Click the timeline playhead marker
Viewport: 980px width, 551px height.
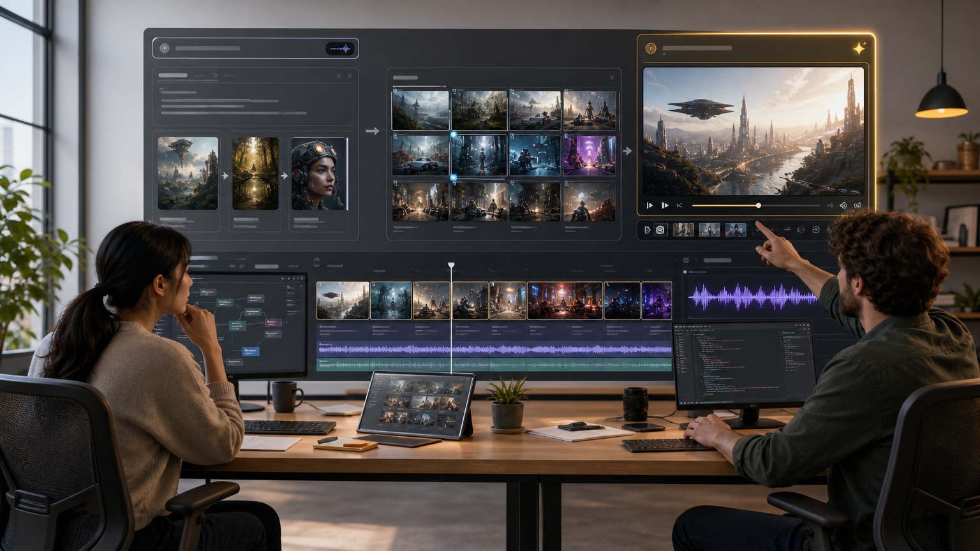[x=451, y=265]
